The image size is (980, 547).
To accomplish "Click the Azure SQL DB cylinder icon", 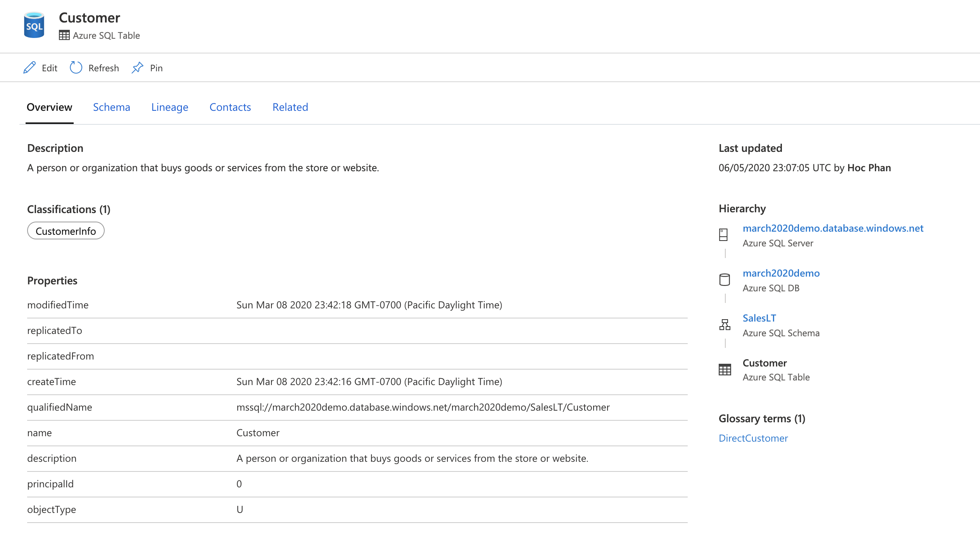I will pos(724,280).
